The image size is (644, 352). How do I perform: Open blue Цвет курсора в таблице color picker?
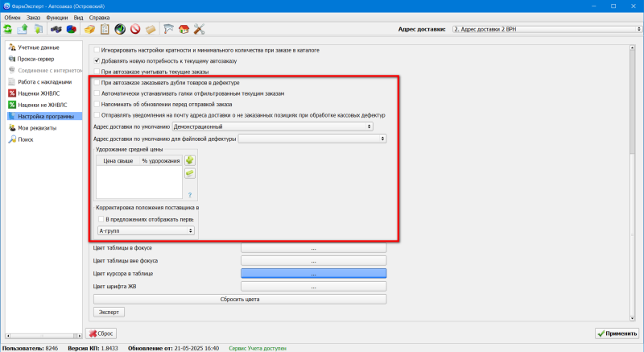pos(313,274)
